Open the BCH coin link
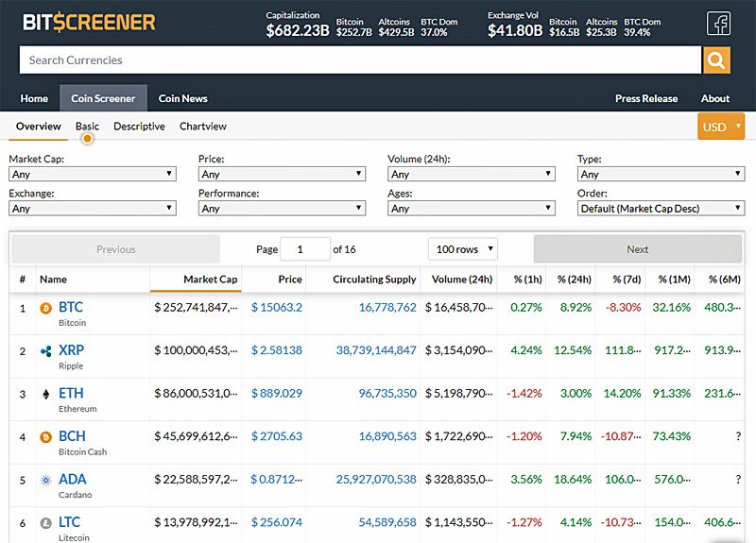756x543 pixels. coord(73,436)
